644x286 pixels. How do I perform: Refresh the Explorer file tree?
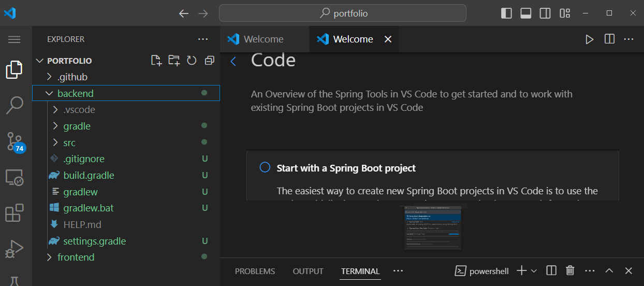192,61
